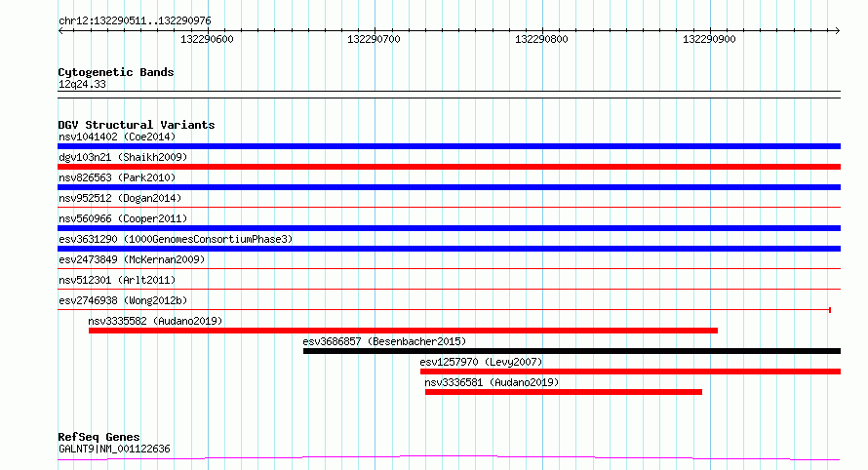868x470 pixels.
Task: Click the 132290700 ruler position label
Action: (x=374, y=39)
